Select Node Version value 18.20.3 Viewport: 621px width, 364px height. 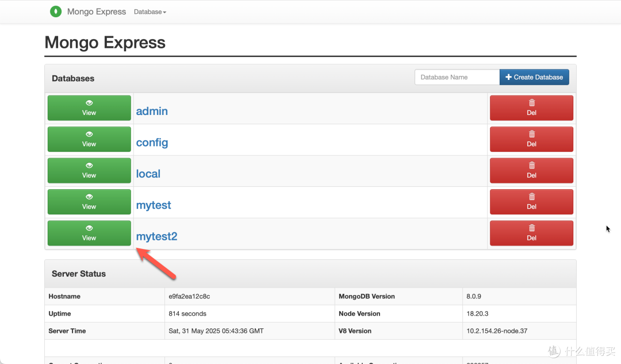[477, 314]
